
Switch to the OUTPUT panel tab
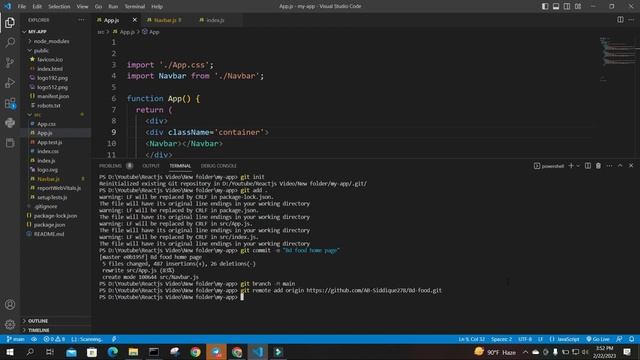tap(151, 166)
